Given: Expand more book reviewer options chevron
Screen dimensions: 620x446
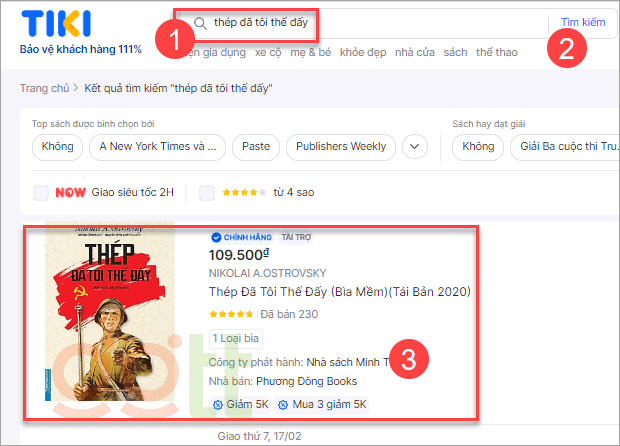Looking at the screenshot, I should click(x=415, y=147).
